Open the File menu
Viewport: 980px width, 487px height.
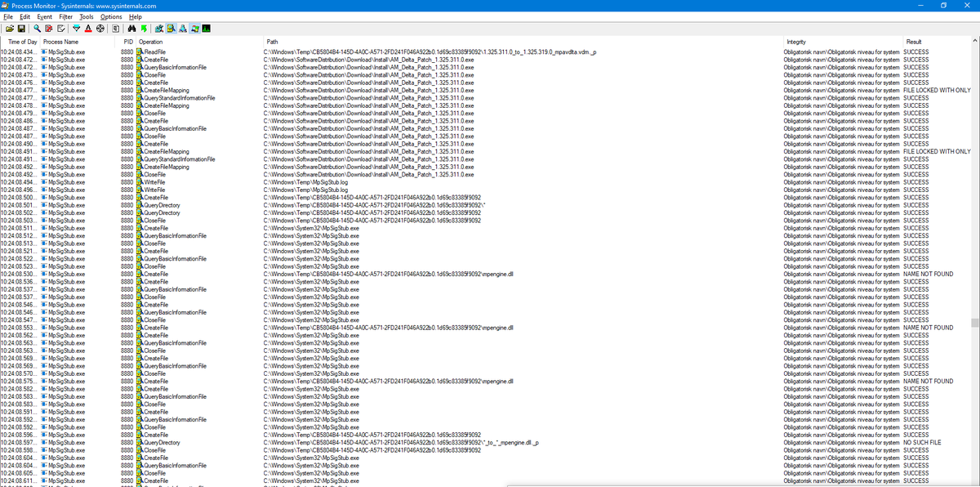coord(8,16)
